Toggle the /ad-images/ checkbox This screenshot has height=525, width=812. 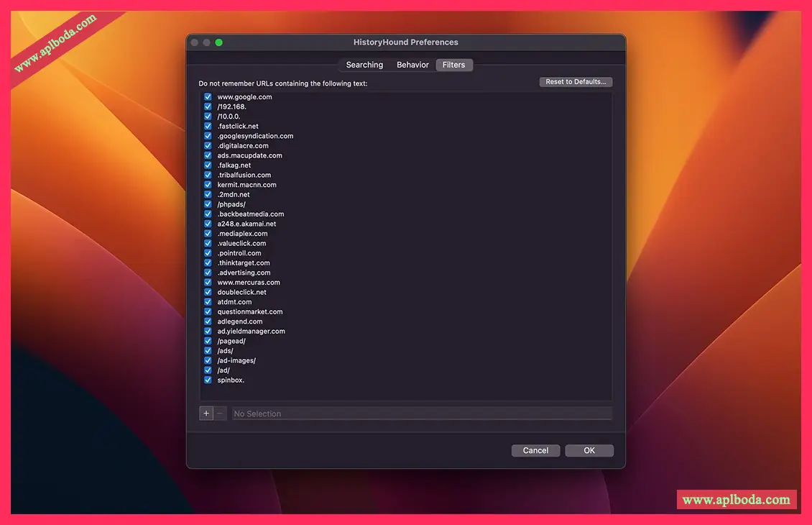coord(208,360)
